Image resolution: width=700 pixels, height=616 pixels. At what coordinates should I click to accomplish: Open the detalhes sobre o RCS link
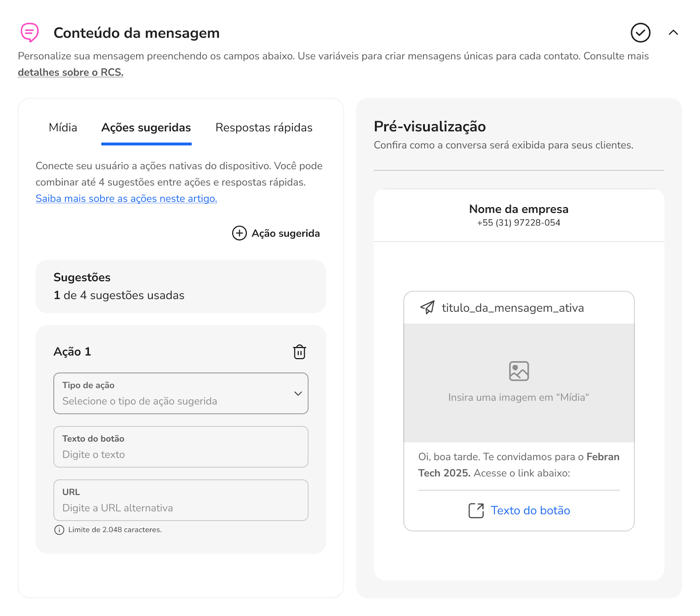tap(70, 72)
